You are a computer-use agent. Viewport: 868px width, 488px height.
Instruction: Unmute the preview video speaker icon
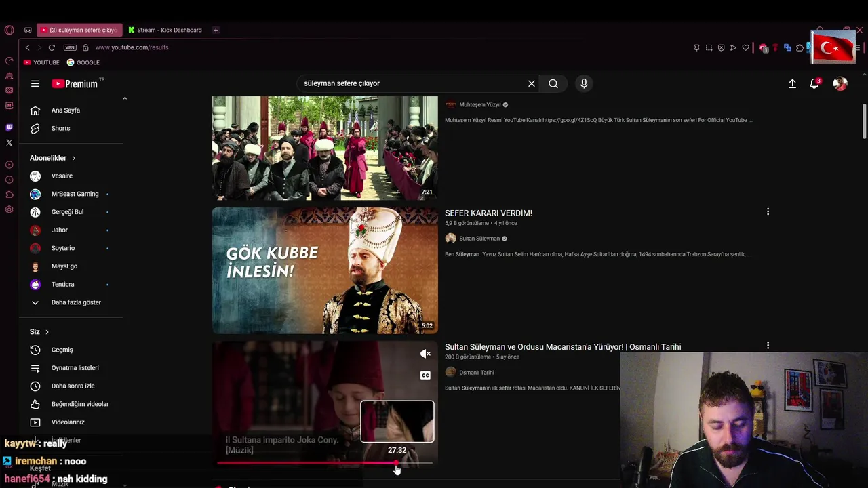click(x=425, y=354)
